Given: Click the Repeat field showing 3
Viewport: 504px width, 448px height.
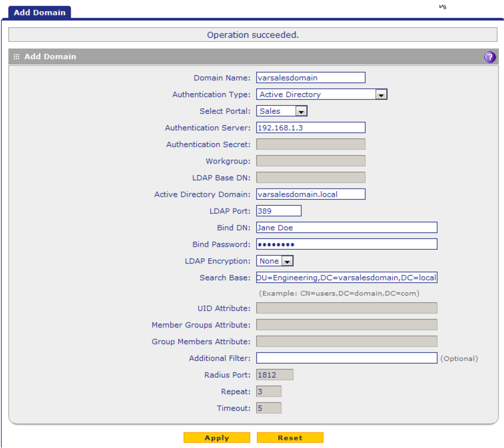Looking at the screenshot, I should (269, 391).
